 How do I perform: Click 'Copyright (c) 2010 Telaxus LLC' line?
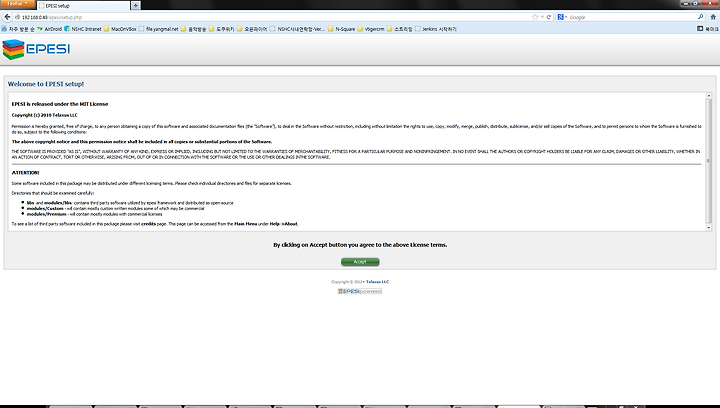(45, 115)
